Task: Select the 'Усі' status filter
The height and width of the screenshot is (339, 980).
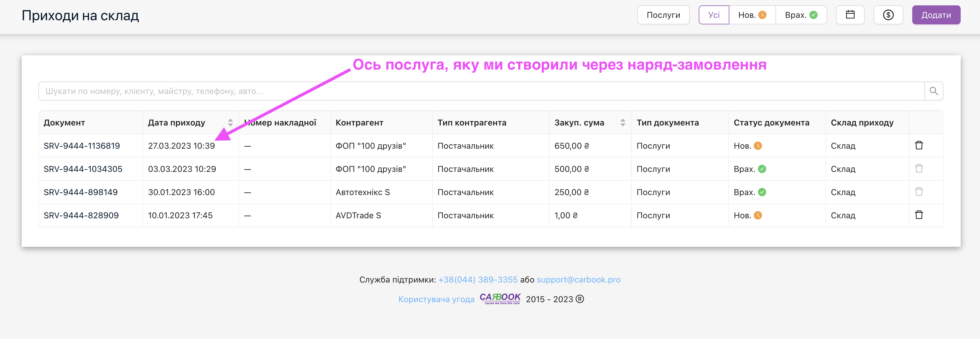Action: 714,15
